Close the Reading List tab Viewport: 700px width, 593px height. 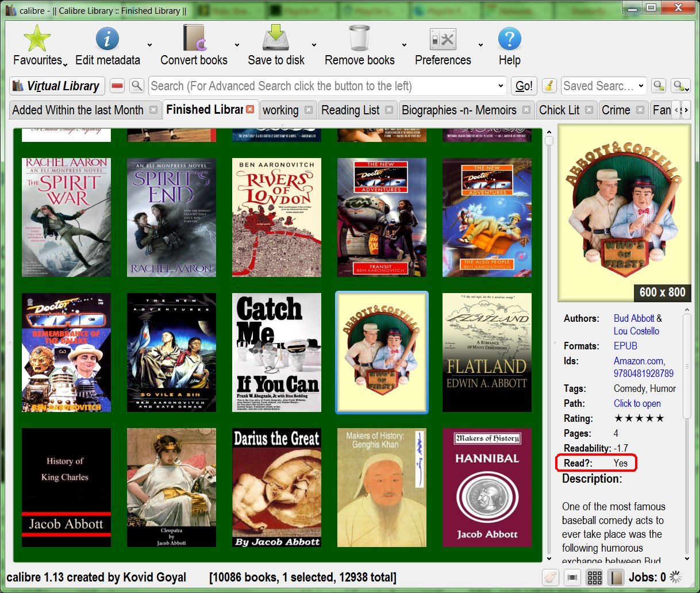pyautogui.click(x=389, y=110)
